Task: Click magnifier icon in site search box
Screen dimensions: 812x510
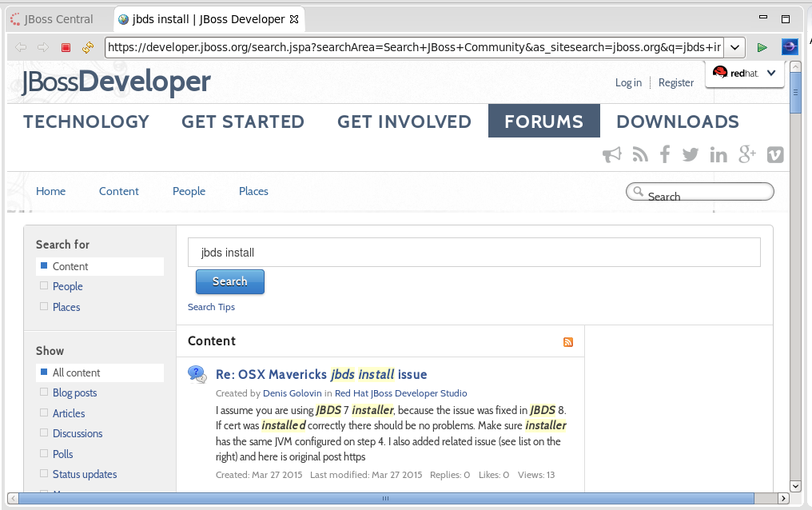Action: pos(639,190)
